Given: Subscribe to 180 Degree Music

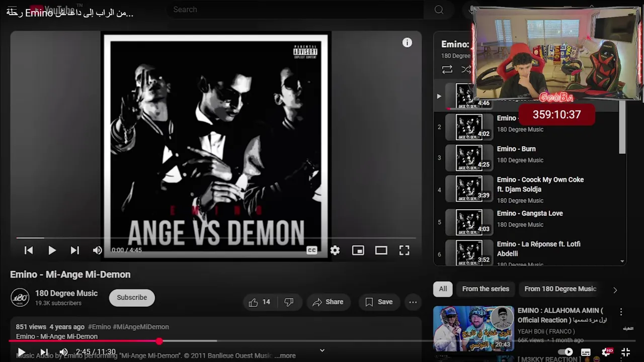Looking at the screenshot, I should click(x=132, y=298).
